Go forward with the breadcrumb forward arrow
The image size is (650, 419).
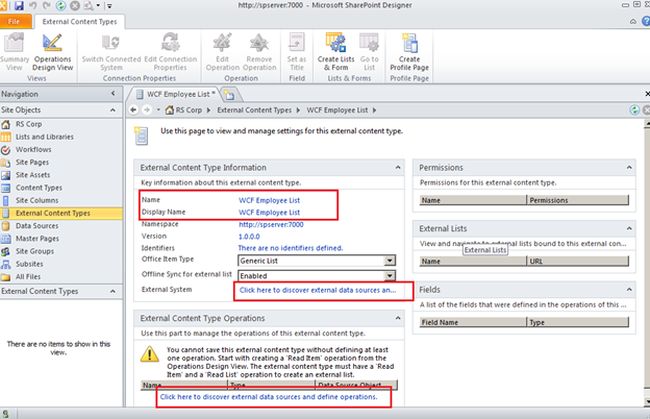[147, 110]
